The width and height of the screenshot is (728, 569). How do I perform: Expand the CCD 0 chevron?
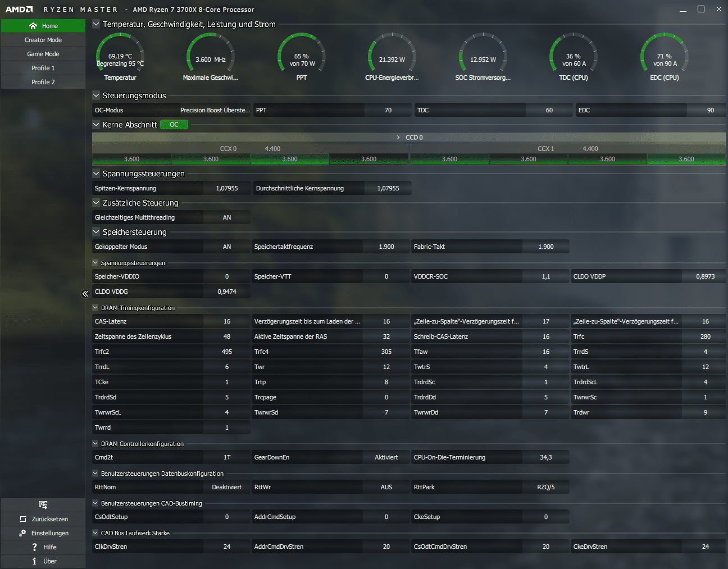point(398,138)
